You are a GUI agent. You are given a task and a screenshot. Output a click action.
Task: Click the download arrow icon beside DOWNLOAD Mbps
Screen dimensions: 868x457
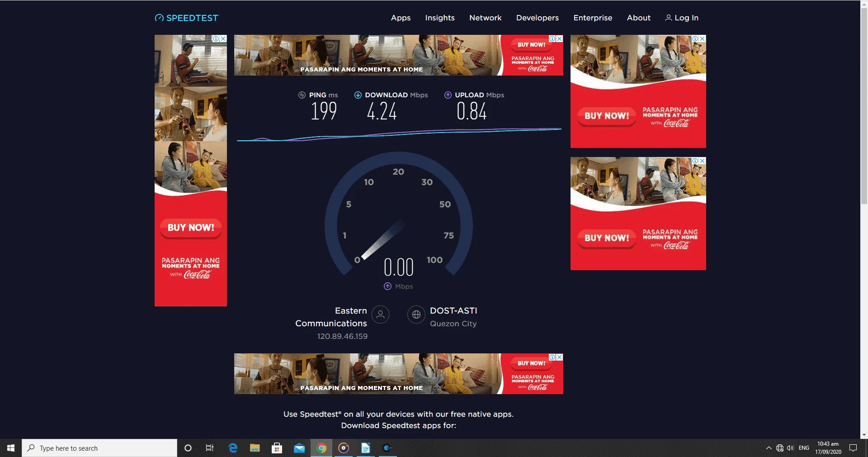point(358,95)
